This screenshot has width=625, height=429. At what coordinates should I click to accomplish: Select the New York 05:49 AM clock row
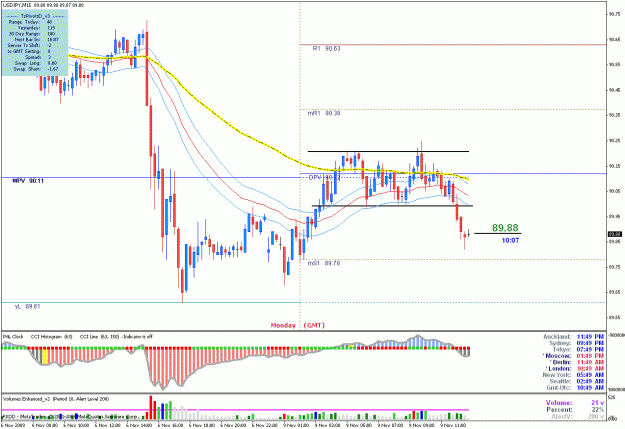[x=573, y=375]
